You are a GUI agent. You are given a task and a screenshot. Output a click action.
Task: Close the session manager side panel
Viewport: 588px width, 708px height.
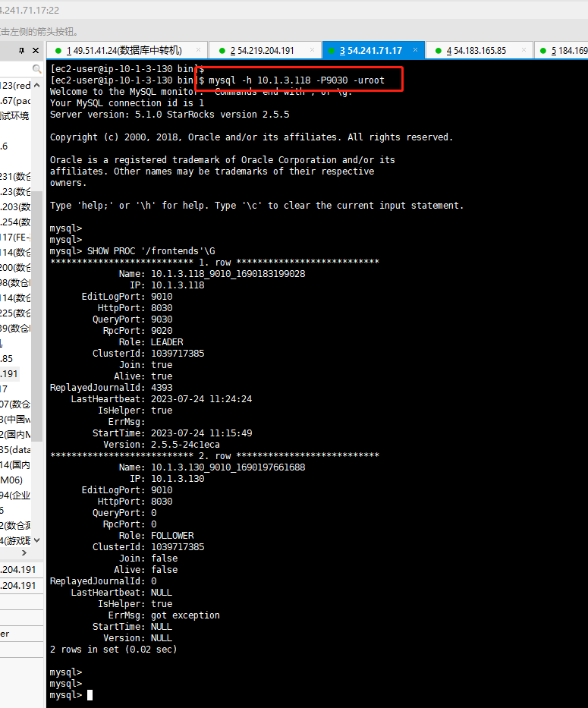(x=37, y=51)
